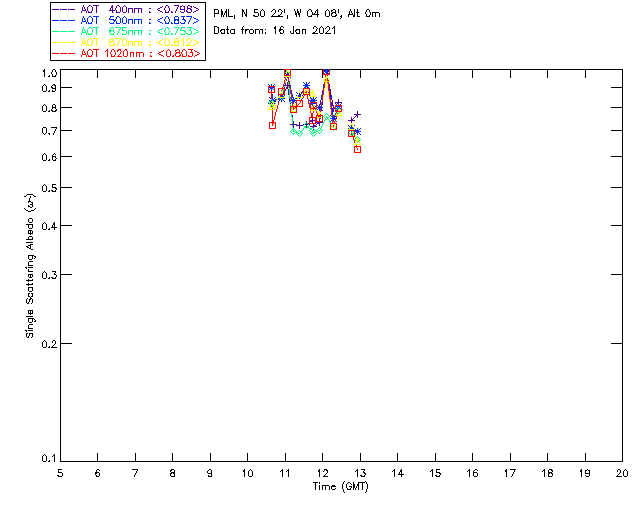This screenshot has width=640, height=512.
Task: Click the x-axis tick label 15
Action: click(435, 473)
